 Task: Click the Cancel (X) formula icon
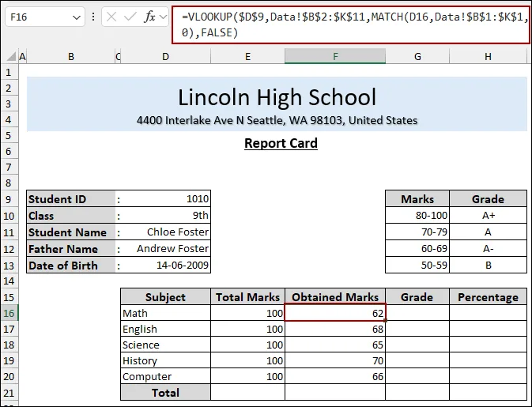point(111,17)
